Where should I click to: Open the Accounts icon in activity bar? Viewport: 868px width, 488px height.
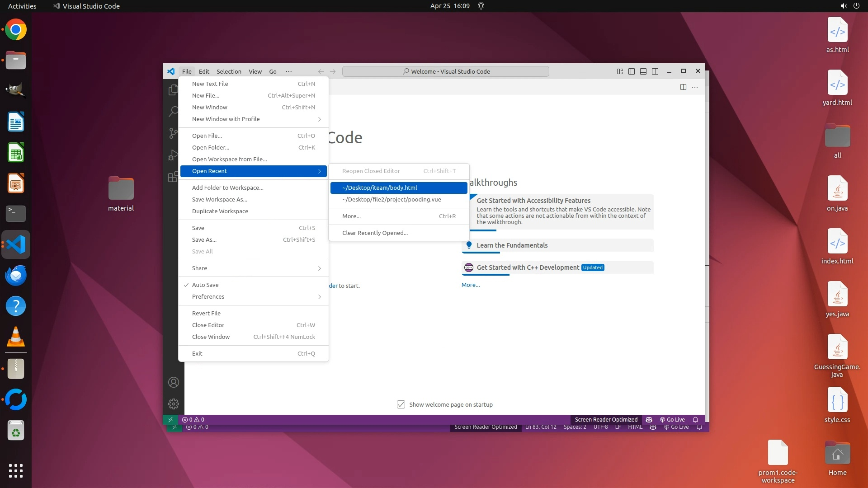[174, 382]
